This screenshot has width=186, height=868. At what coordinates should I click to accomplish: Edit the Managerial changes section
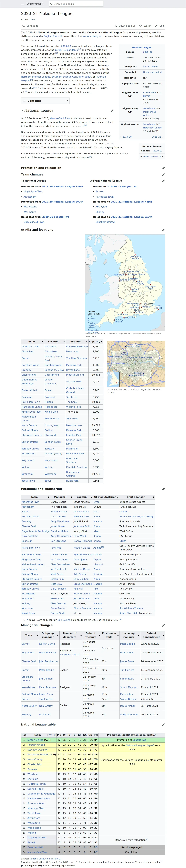click(x=163, y=625)
